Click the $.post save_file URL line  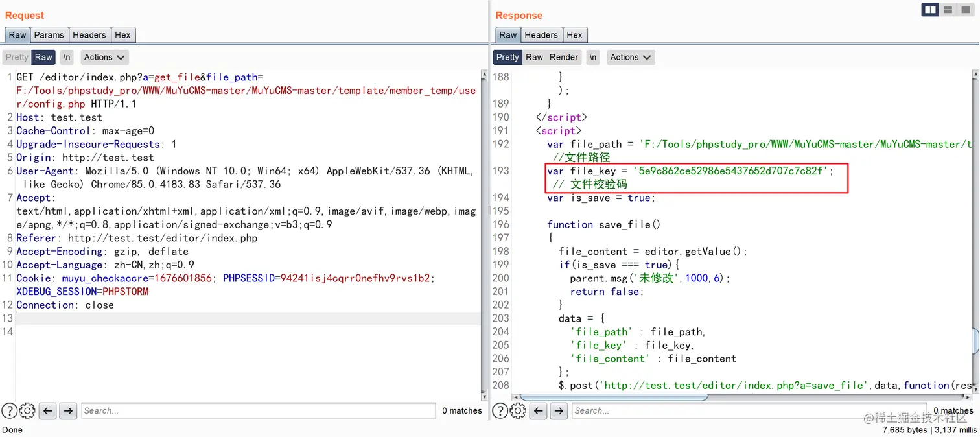pos(765,386)
